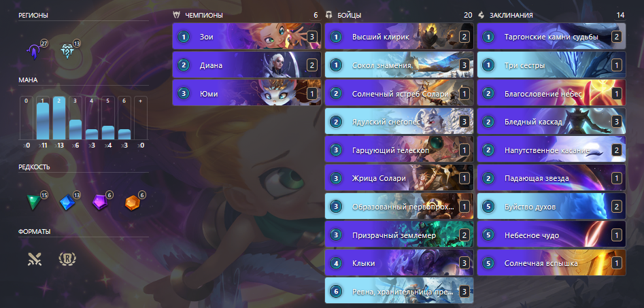Open the Зои champion card

(246, 37)
